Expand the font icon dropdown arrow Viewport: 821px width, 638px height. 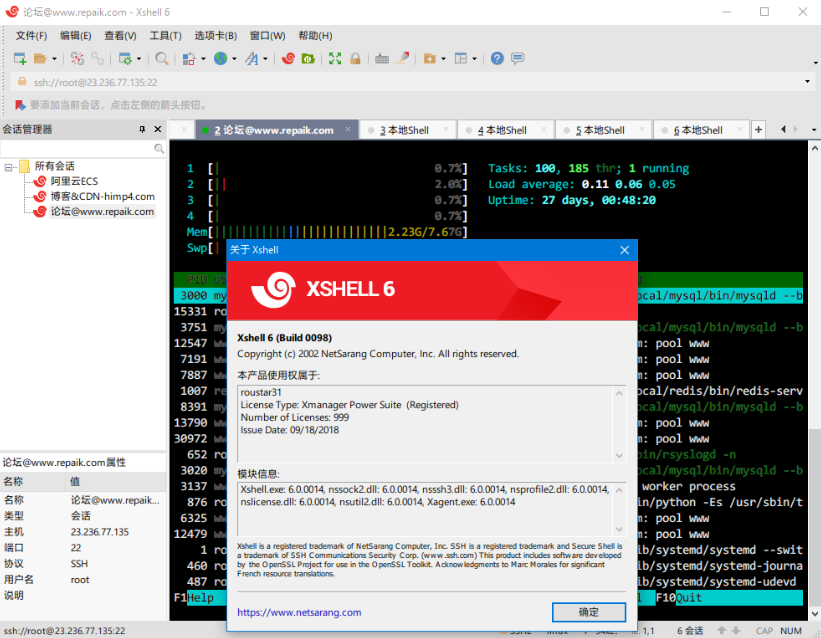coord(265,59)
